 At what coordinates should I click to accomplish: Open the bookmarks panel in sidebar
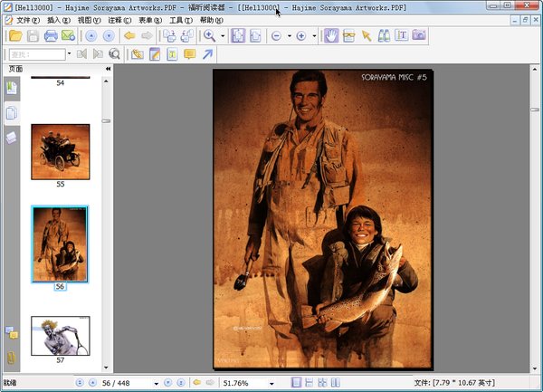tap(12, 87)
